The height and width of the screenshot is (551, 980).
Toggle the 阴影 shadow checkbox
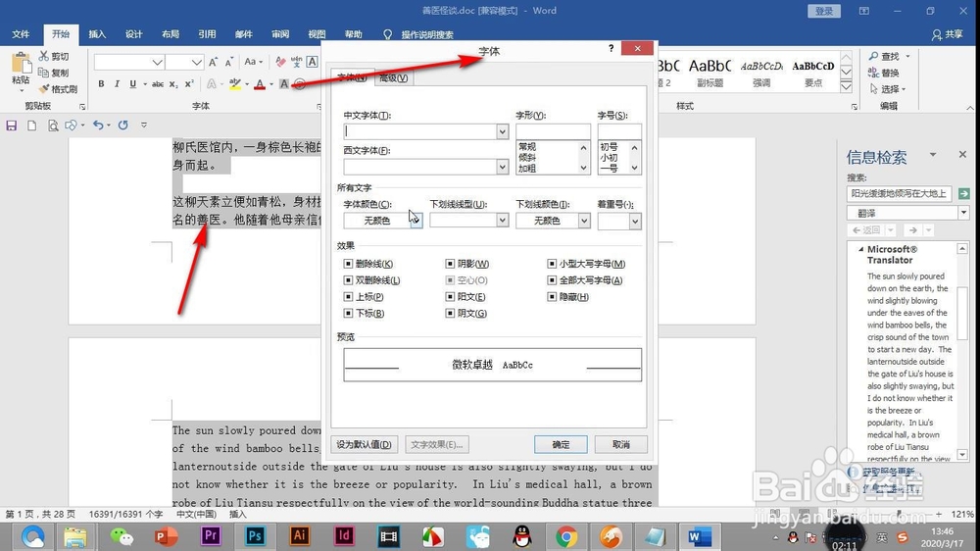450,264
